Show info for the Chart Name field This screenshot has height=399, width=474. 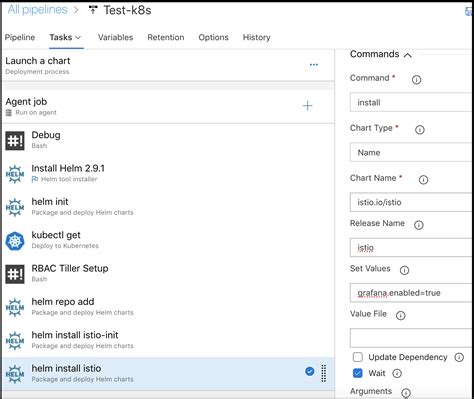click(423, 180)
